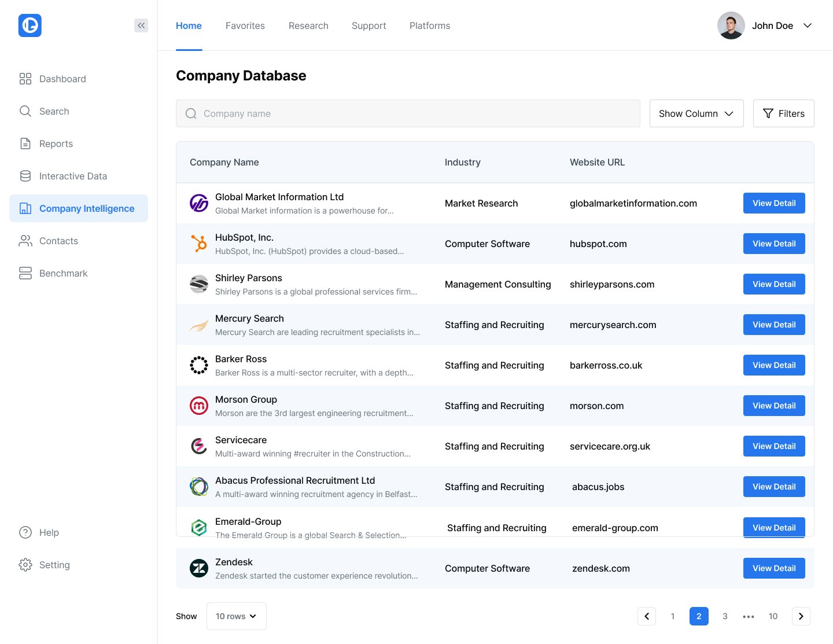Screen dimensions: 833x644
Task: Collapse the sidebar with double-chevron icon
Action: pyautogui.click(x=141, y=25)
